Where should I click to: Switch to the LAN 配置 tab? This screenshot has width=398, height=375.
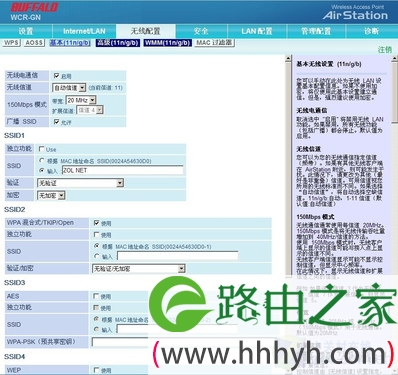pyautogui.click(x=257, y=31)
